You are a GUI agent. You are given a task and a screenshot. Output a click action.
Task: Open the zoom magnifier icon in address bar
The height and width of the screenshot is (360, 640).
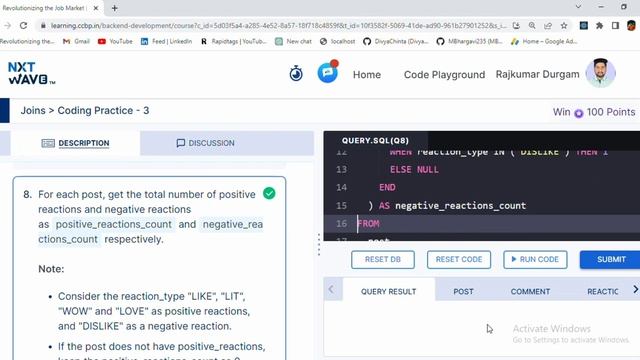(x=532, y=25)
